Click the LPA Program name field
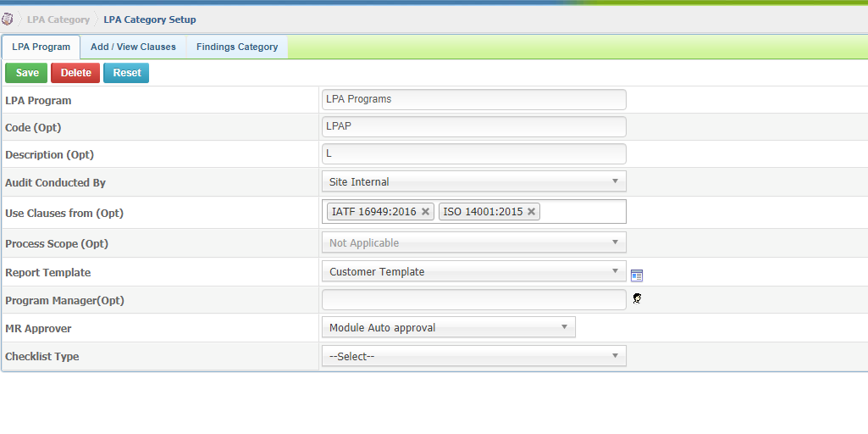 pos(474,100)
